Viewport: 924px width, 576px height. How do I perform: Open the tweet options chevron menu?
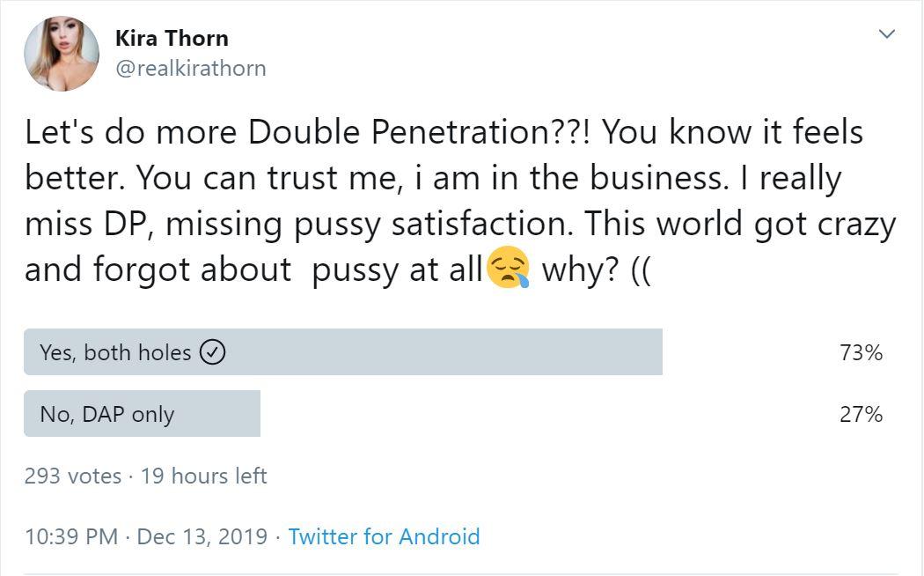coord(887,34)
